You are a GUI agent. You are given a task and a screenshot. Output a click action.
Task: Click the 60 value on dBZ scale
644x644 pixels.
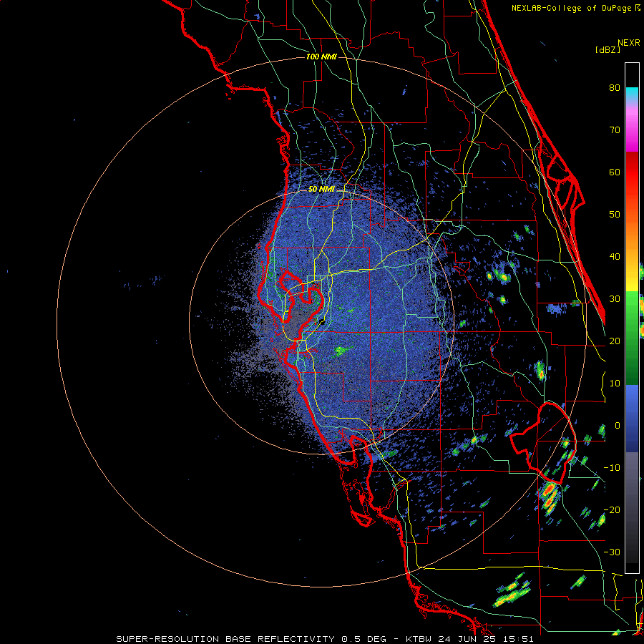click(615, 172)
